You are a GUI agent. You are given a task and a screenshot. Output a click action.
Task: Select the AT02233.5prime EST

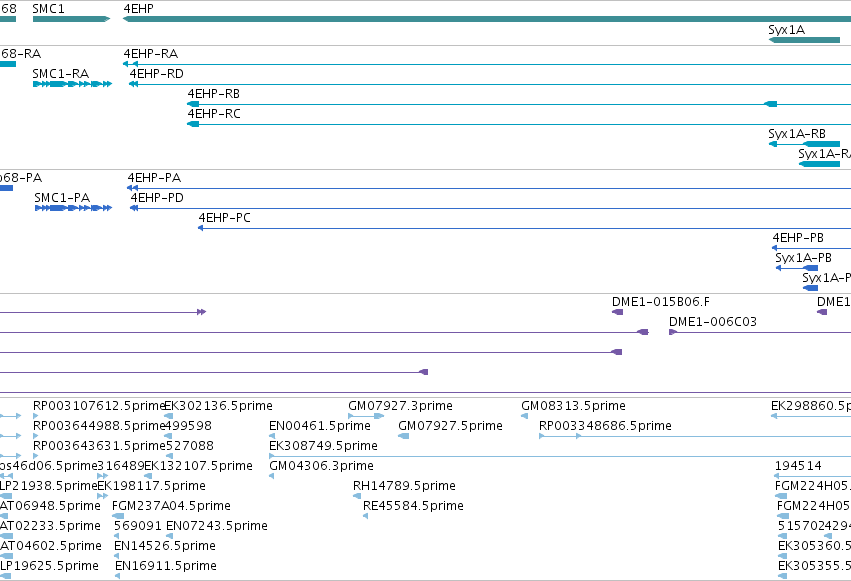tap(6, 537)
